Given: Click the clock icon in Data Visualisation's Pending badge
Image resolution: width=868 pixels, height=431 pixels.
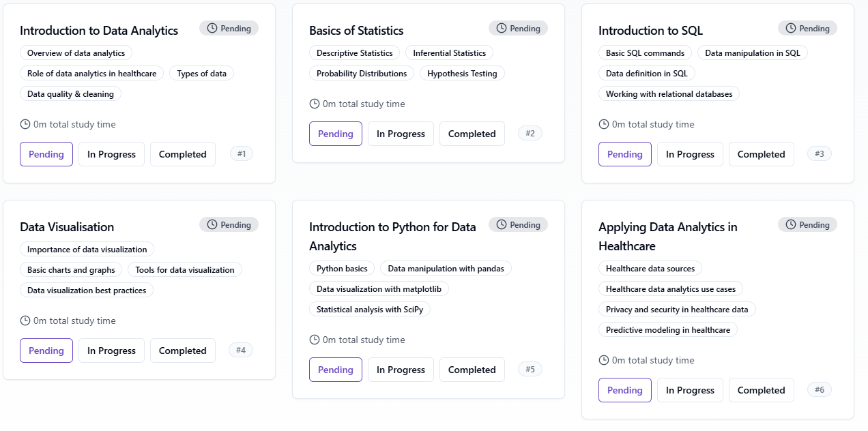Looking at the screenshot, I should 212,225.
